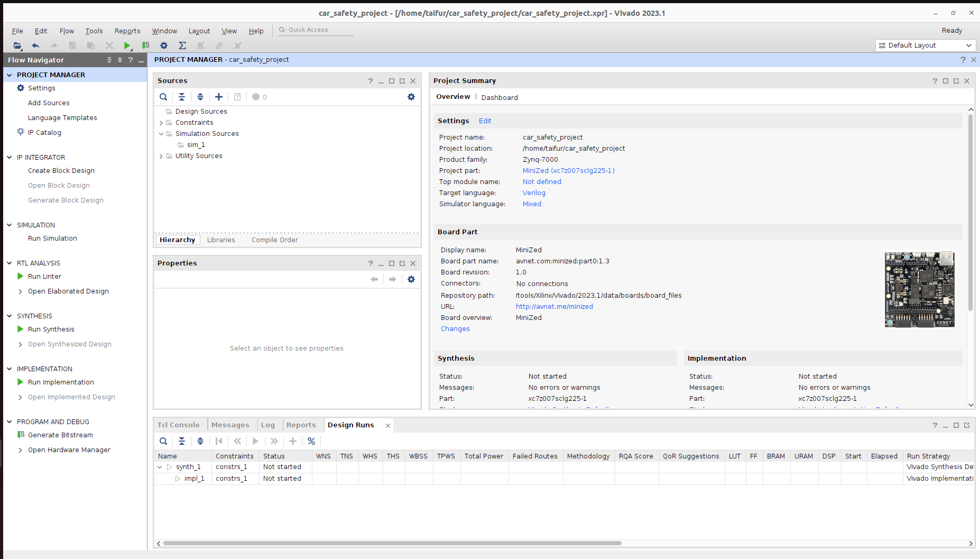Viewport: 980px width, 559px height.
Task: Click the Undo arrow in main toolbar
Action: coord(35,45)
